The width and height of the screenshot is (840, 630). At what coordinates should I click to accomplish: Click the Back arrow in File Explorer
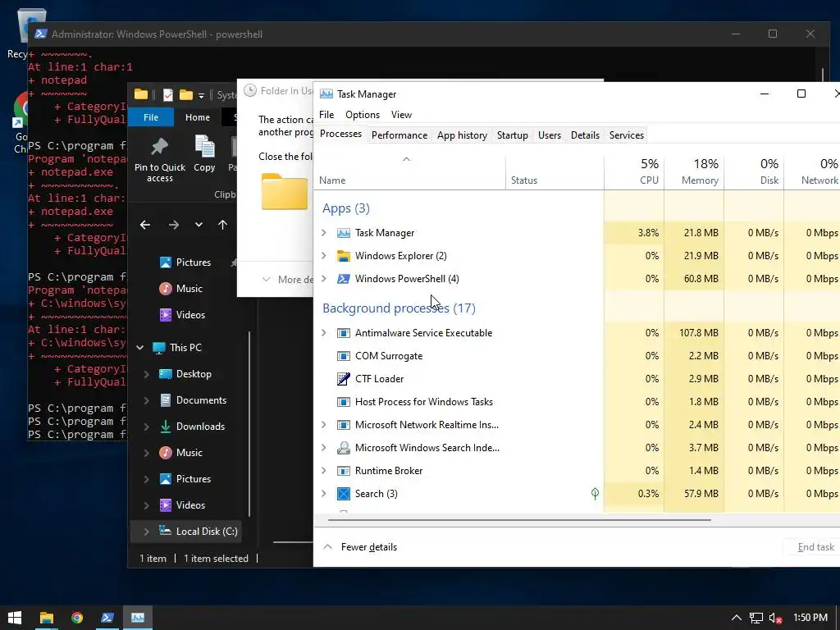[145, 225]
